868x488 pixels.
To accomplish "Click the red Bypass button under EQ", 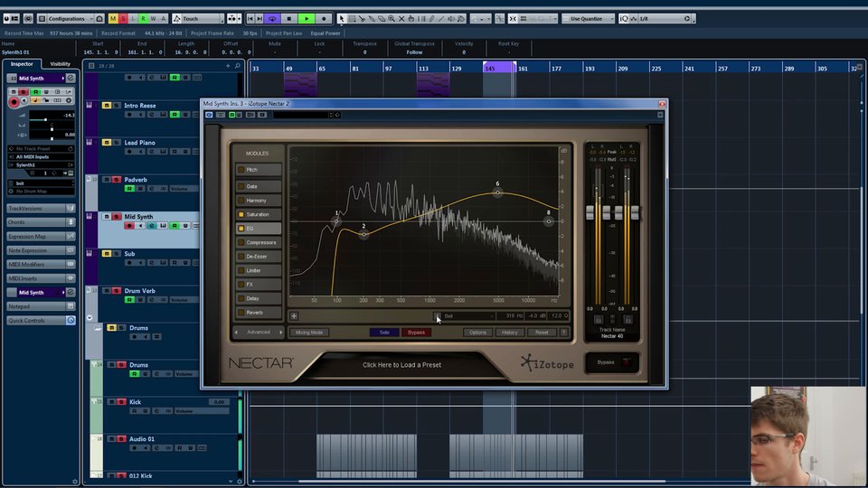I will [416, 333].
